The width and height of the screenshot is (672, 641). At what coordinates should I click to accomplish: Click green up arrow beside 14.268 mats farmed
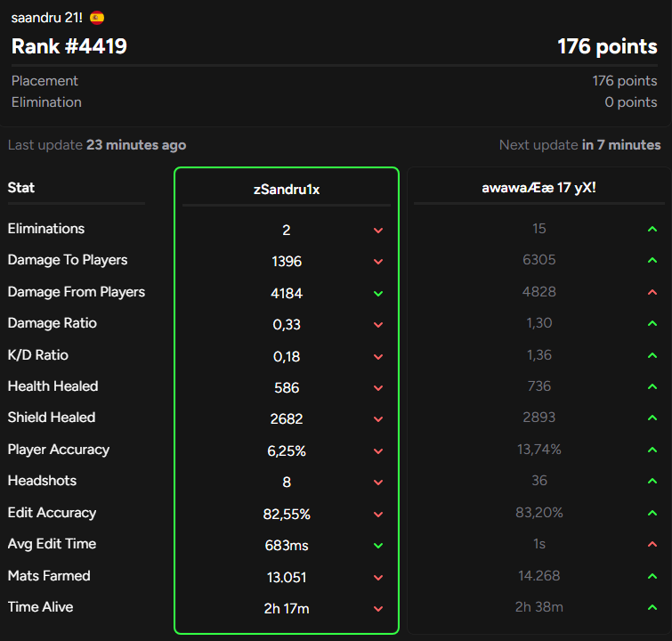(652, 576)
